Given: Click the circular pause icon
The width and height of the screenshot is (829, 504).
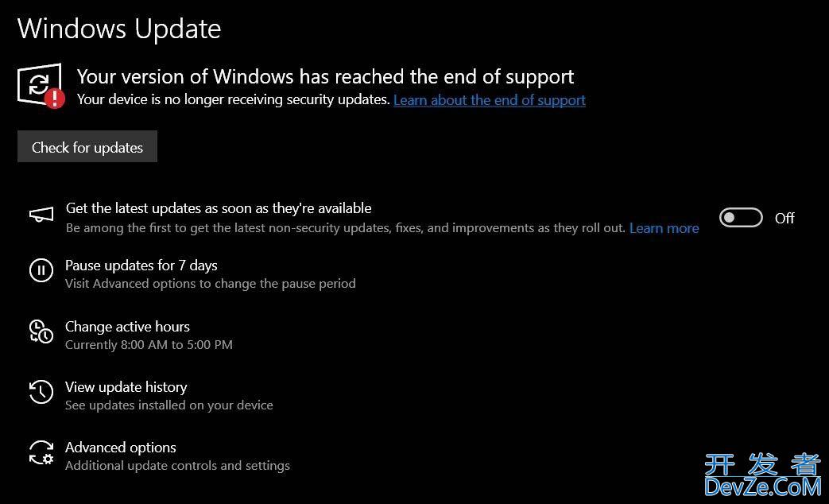Looking at the screenshot, I should point(41,271).
